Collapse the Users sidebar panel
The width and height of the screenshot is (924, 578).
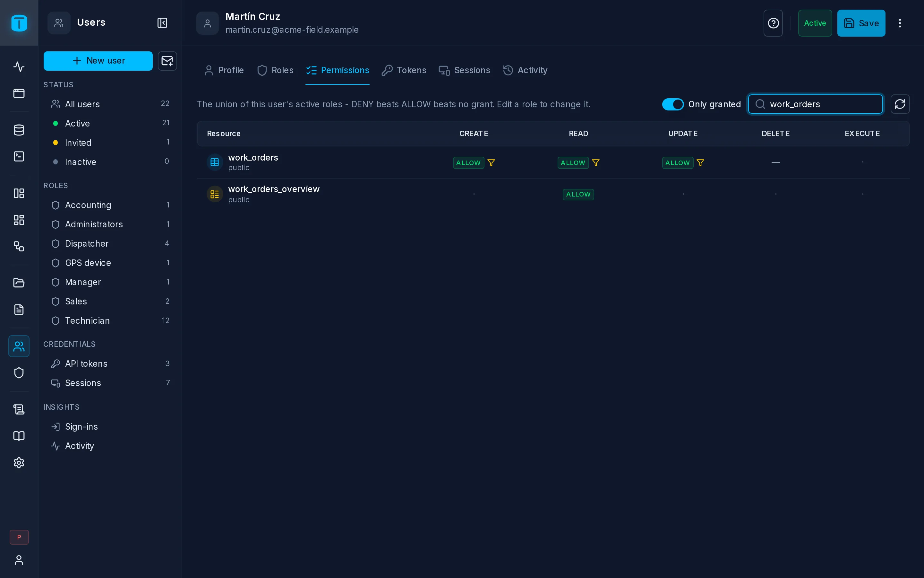162,23
